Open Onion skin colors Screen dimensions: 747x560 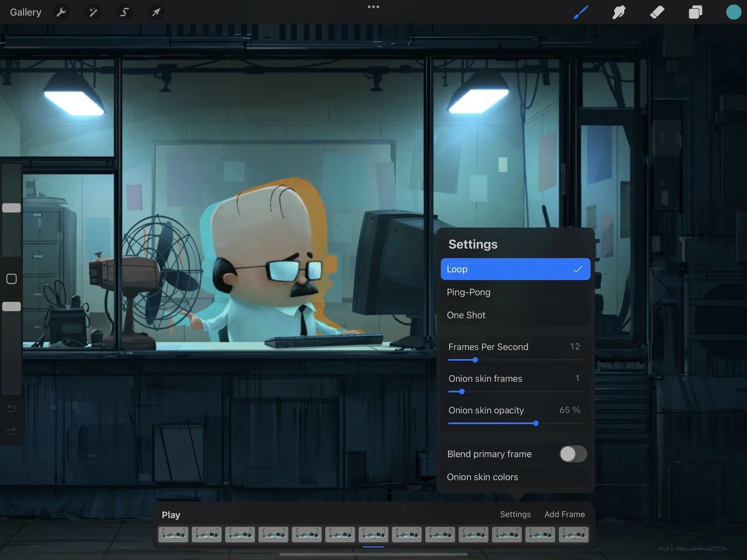(515, 477)
